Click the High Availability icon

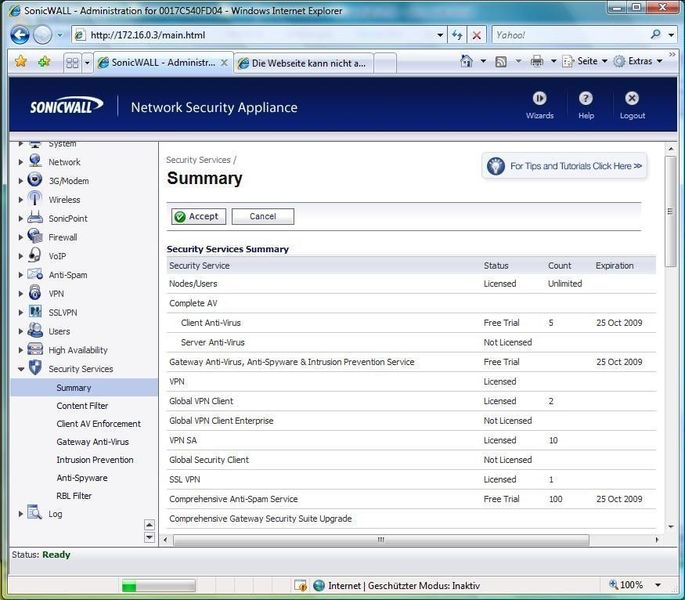[35, 349]
